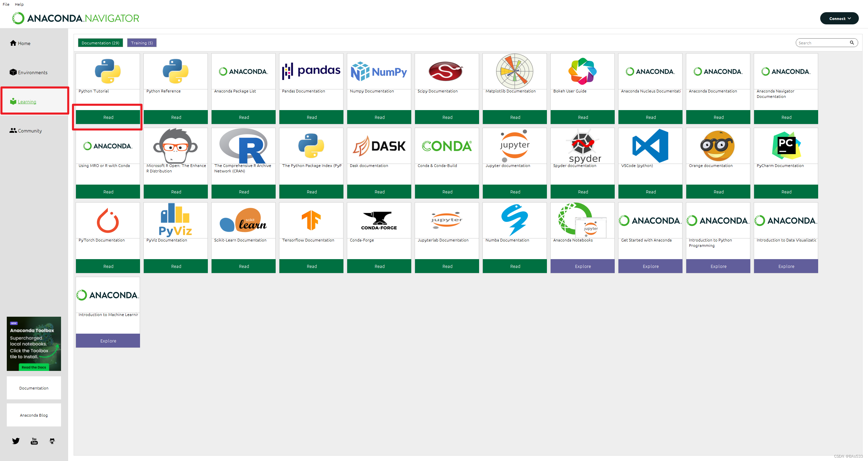The height and width of the screenshot is (461, 868).
Task: Click the PyCharm PC logo
Action: click(786, 146)
